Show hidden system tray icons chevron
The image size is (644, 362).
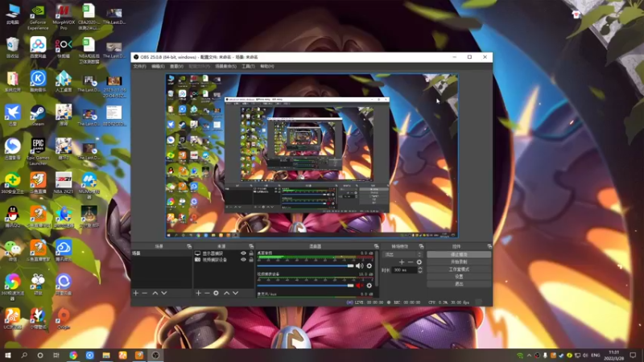(529, 356)
